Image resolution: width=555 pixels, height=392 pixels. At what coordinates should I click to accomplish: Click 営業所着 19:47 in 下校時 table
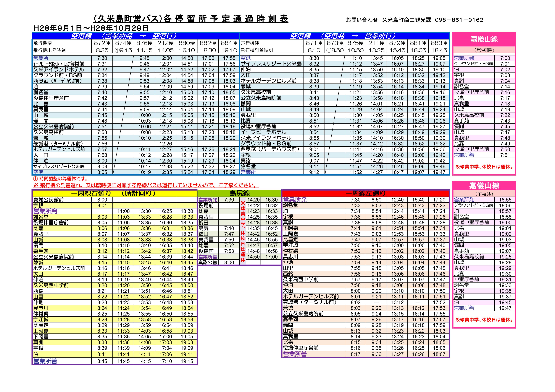(x=484, y=308)
